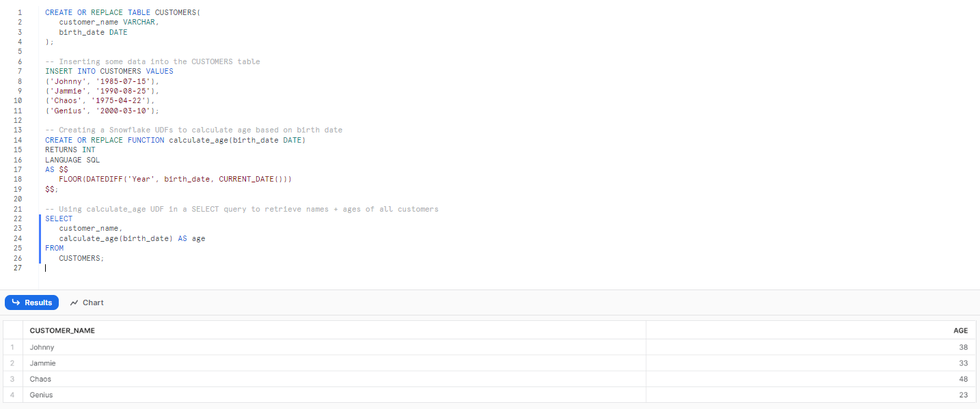Sort by the CUSTOMER_NAME column header
This screenshot has width=980, height=409.
(62, 330)
